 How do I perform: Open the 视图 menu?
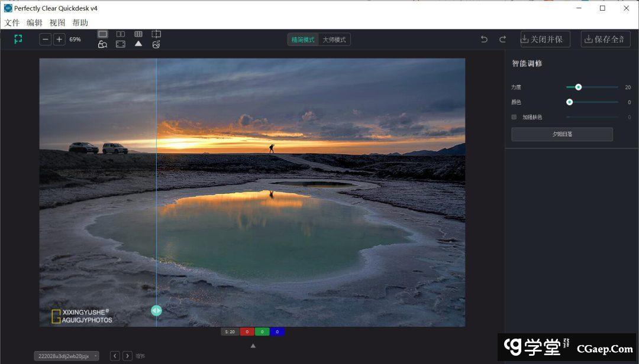[x=57, y=23]
